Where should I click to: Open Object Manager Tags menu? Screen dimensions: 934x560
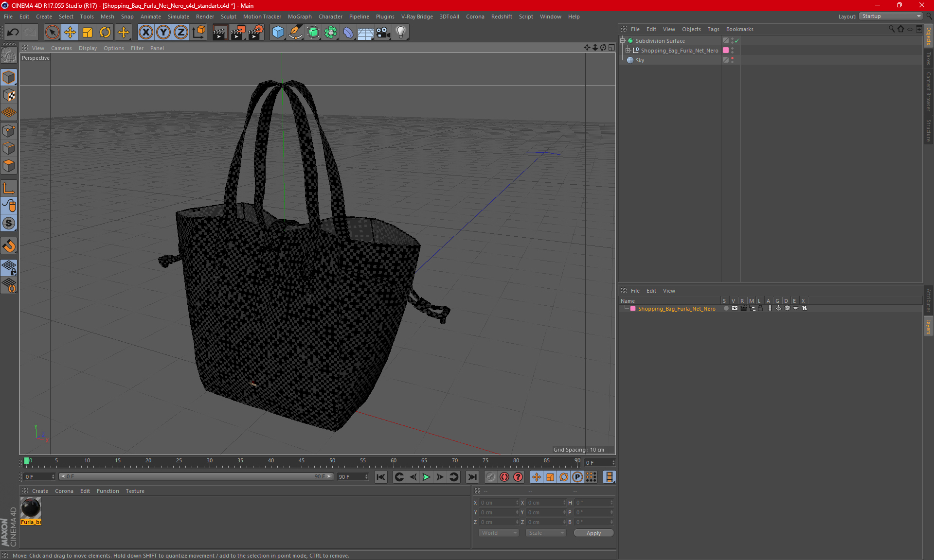coord(713,29)
